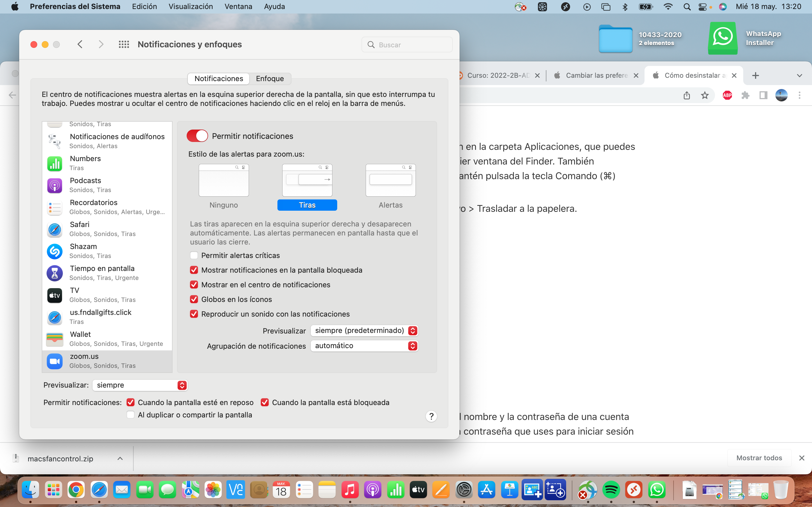This screenshot has height=507, width=812.
Task: Switch to the Enfoque tab
Action: [x=270, y=79]
